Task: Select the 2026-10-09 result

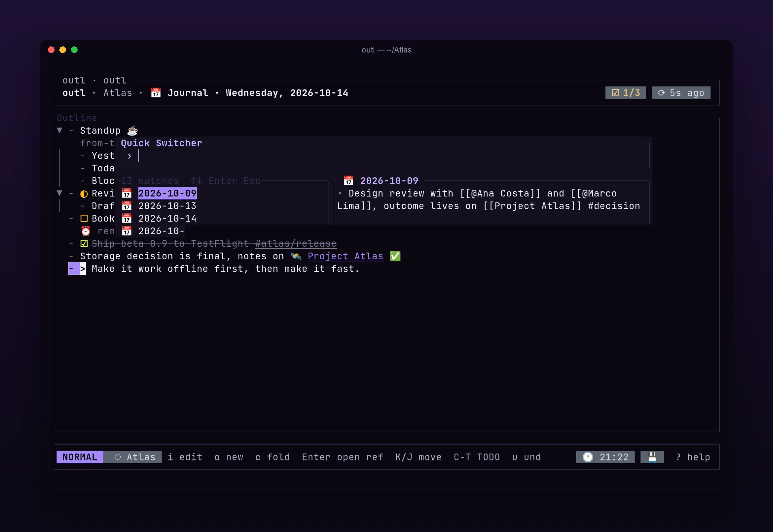Action: (167, 193)
